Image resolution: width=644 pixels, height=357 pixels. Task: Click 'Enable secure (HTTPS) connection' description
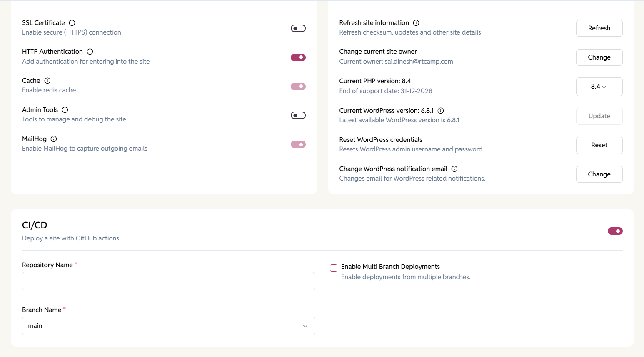pyautogui.click(x=72, y=32)
